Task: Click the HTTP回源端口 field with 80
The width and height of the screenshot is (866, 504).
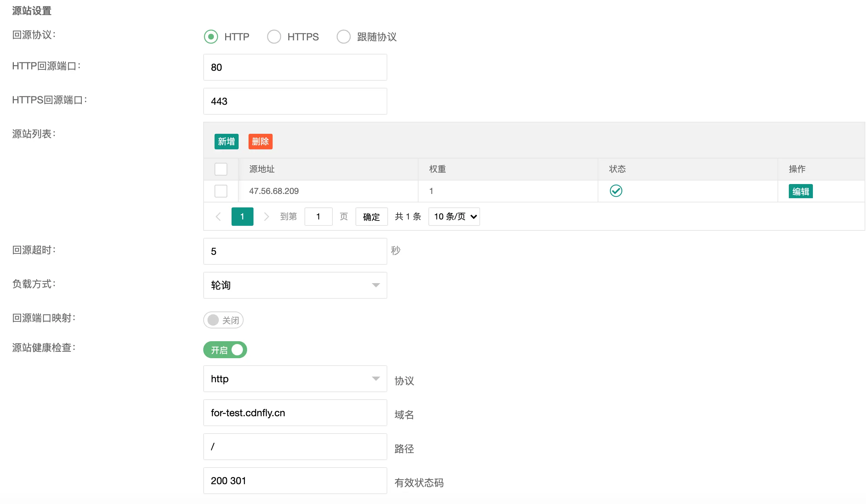Action: click(295, 67)
